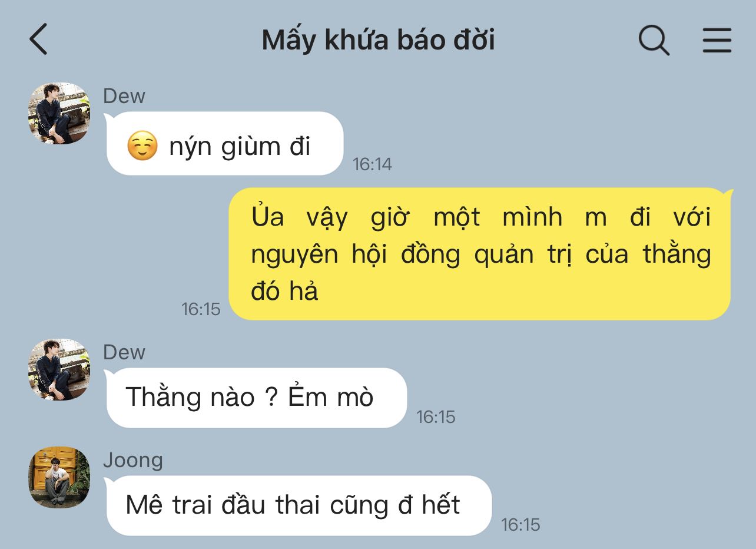
Task: Select the 'Thằng nào ? Ẻm mò' bubble
Action: 256,398
